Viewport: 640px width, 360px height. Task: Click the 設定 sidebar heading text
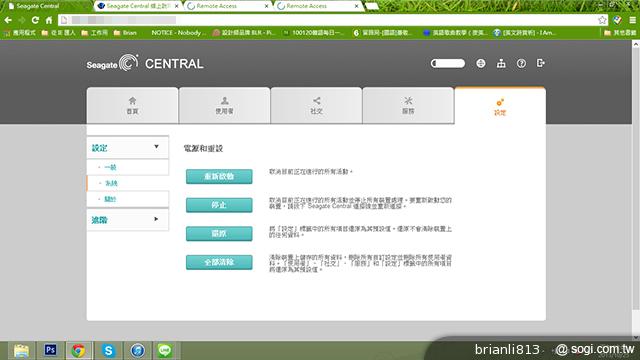click(x=99, y=148)
